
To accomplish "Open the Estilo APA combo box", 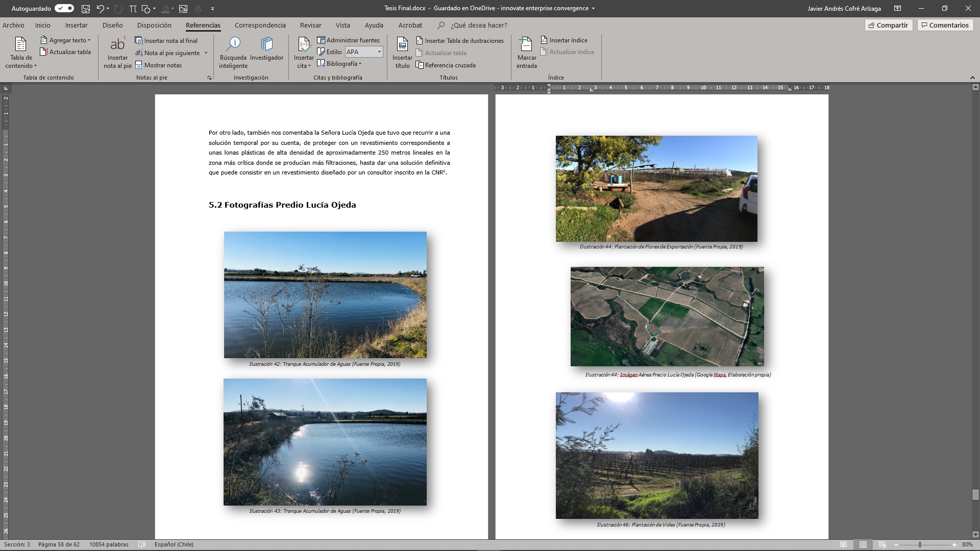I will click(364, 52).
